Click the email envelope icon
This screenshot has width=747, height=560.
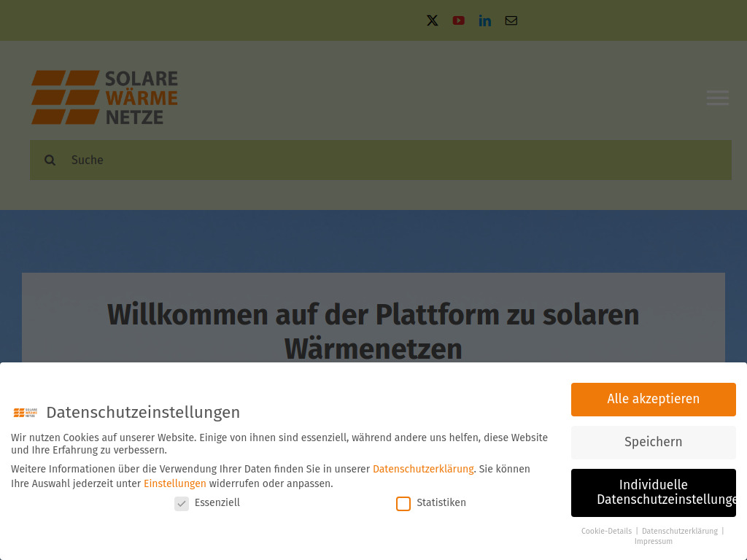(511, 20)
